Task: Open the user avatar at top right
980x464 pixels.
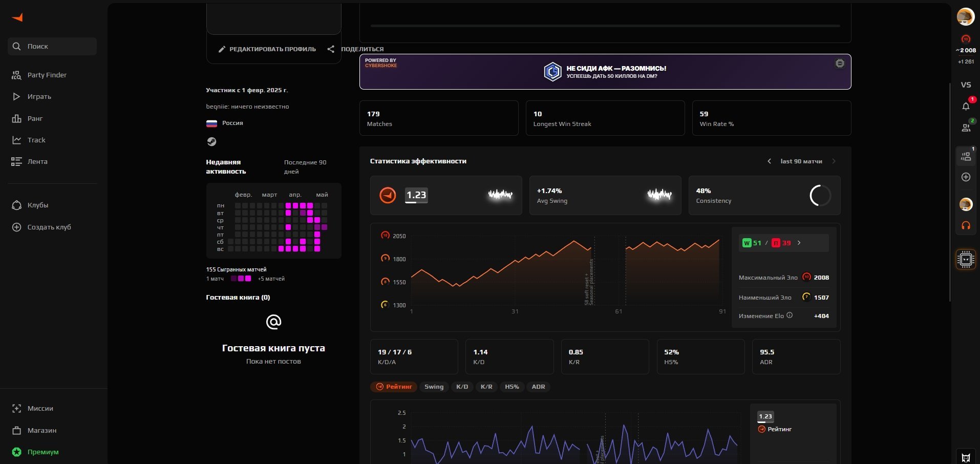Action: click(x=966, y=16)
